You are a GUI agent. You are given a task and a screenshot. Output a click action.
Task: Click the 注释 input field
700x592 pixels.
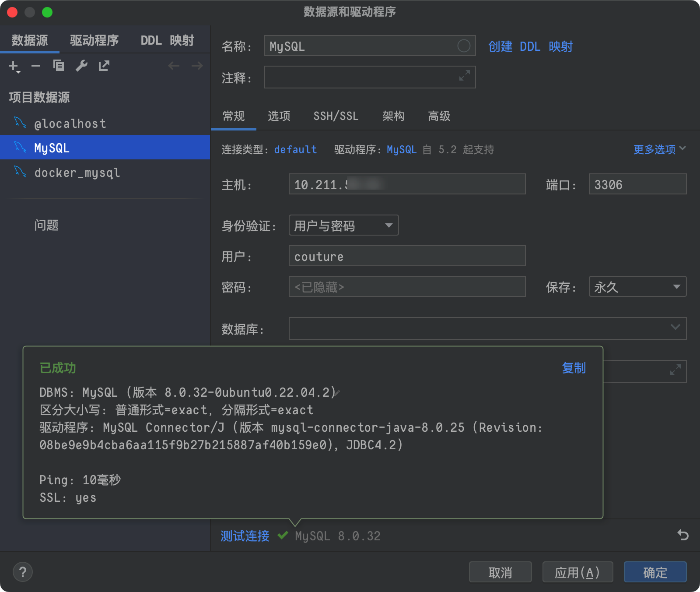tap(370, 77)
